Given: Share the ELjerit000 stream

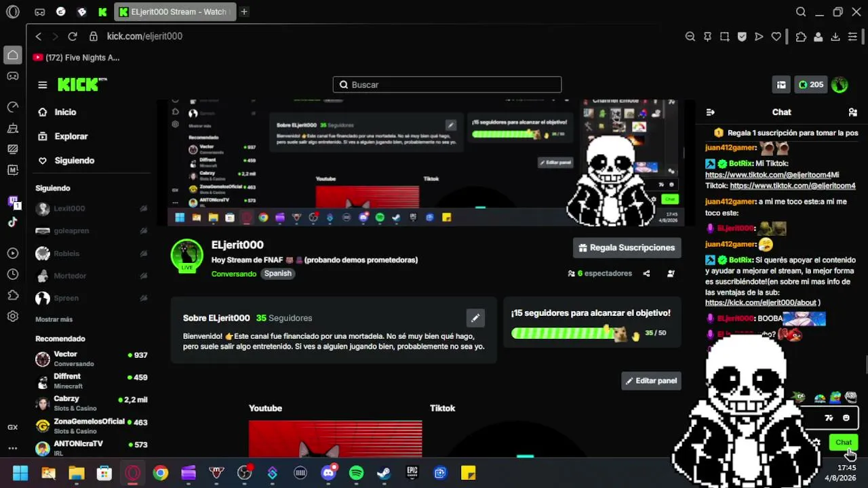Looking at the screenshot, I should 646,274.
